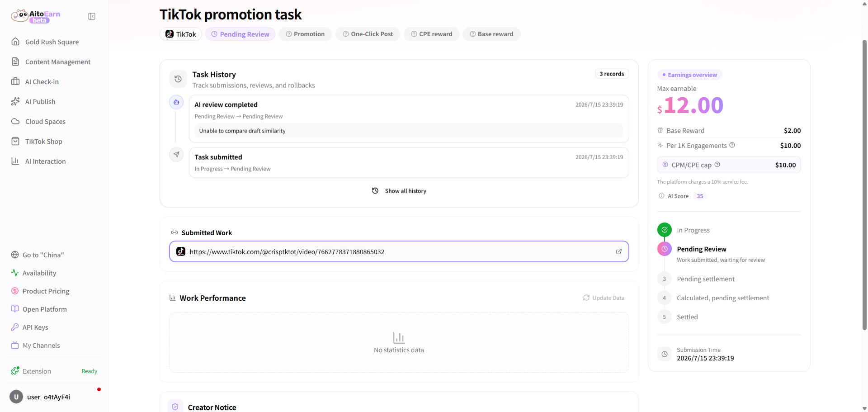Open Cloud Spaces cloud icon
The width and height of the screenshot is (868, 412).
click(x=15, y=121)
